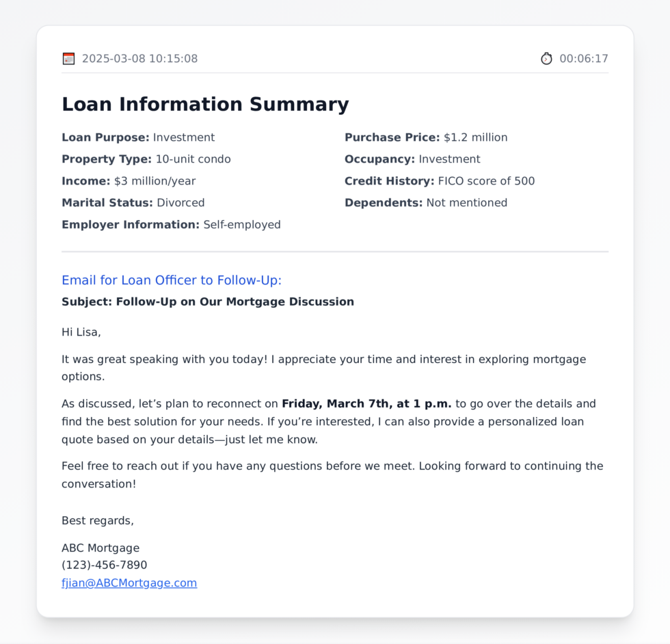
Task: Click the bold Friday, March 7th meeting time
Action: pos(366,404)
